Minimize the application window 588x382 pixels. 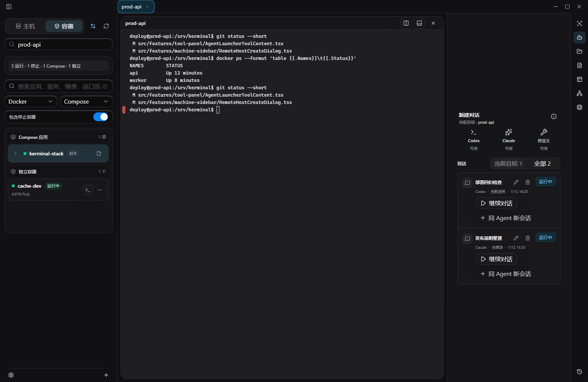coord(556,7)
